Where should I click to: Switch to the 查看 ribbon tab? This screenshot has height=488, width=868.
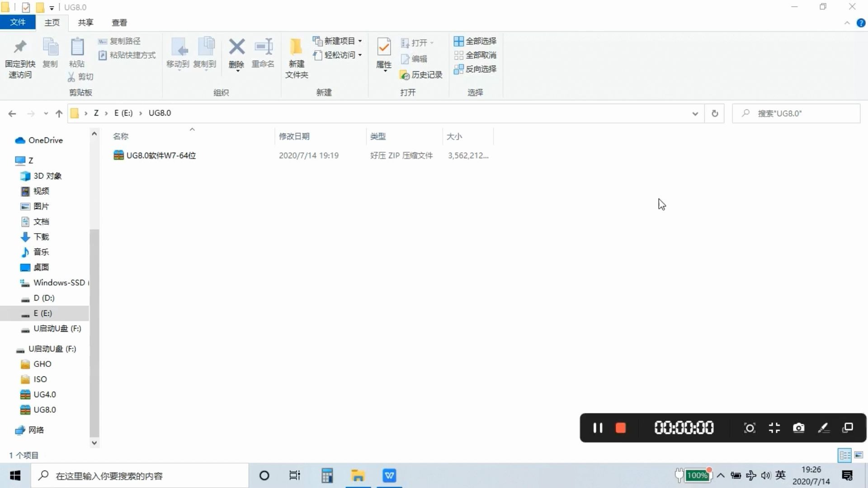click(x=119, y=22)
